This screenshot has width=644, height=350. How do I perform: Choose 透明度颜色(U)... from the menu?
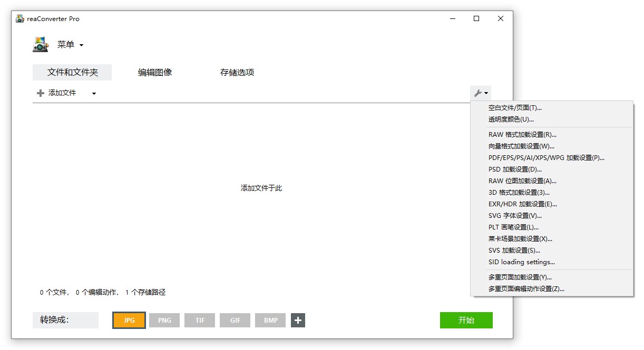pos(552,119)
